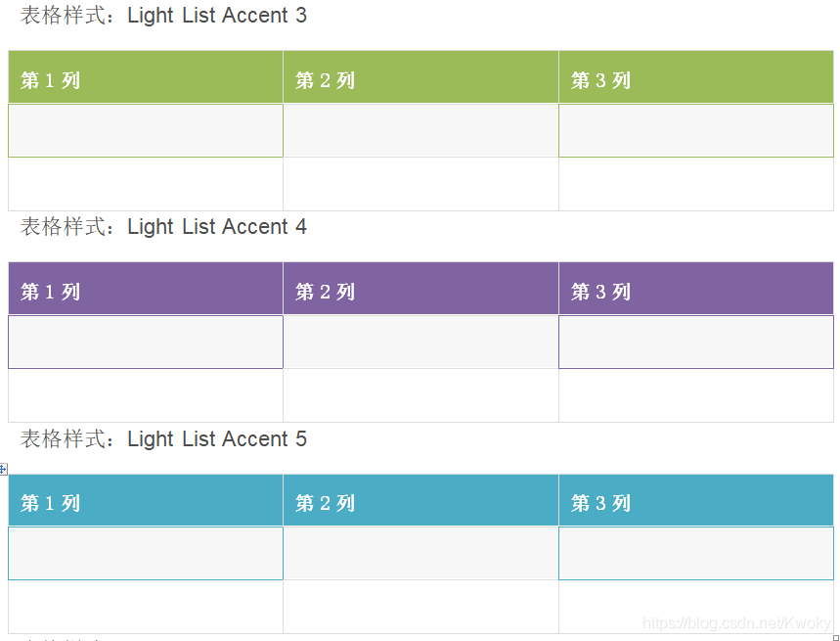Screen dimensions: 840x641
Task: Click the table resize handle at bottom-right corner
Action: pyautogui.click(x=836, y=637)
